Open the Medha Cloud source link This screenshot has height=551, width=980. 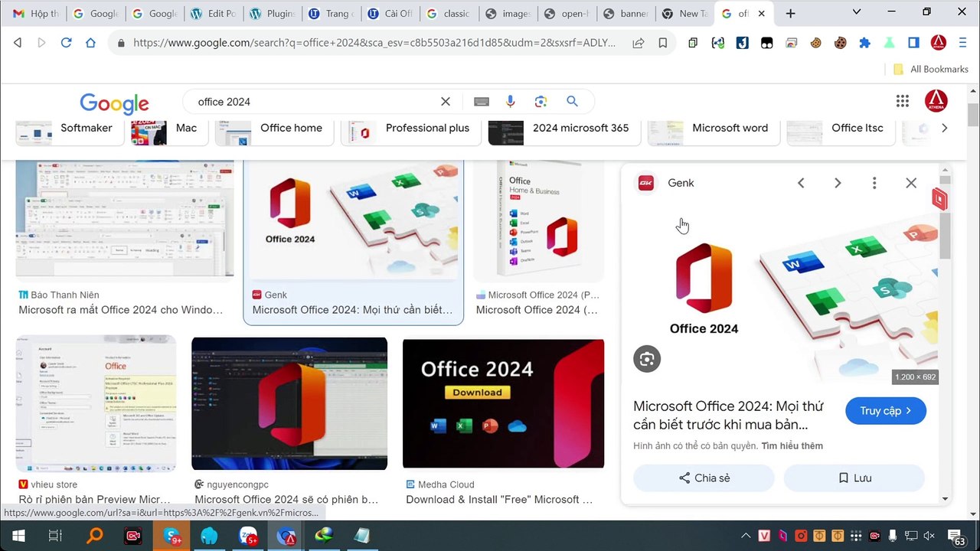coord(446,484)
